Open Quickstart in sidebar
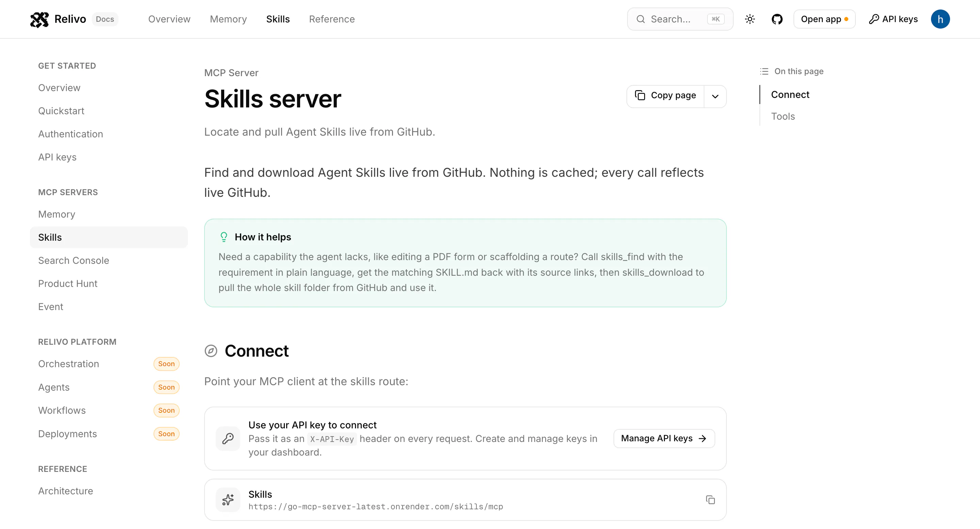 [x=109, y=111]
